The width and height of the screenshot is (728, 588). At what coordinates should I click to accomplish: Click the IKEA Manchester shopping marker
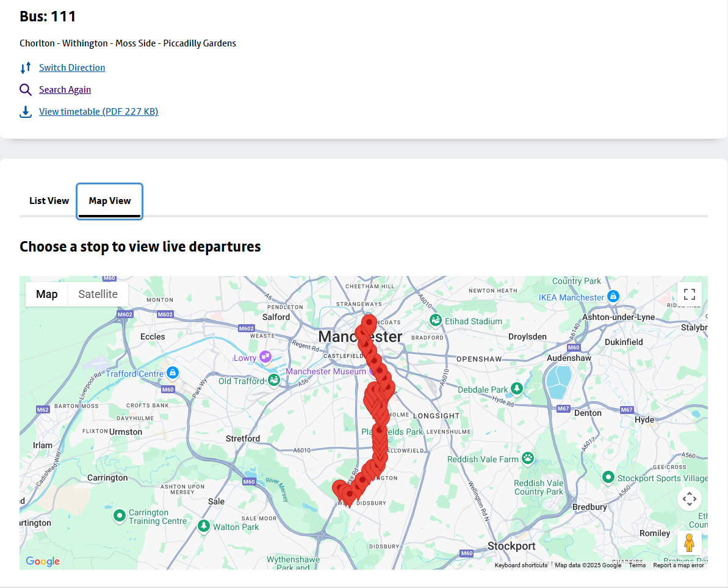point(613,296)
